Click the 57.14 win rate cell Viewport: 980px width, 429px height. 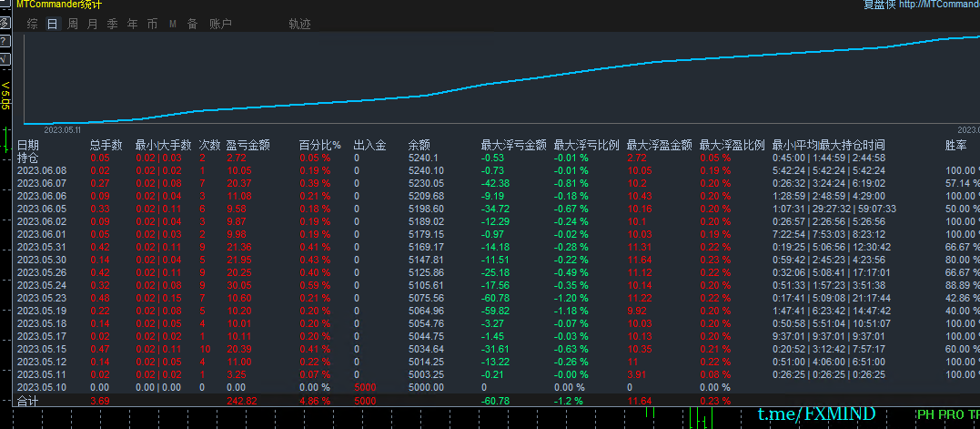click(963, 183)
